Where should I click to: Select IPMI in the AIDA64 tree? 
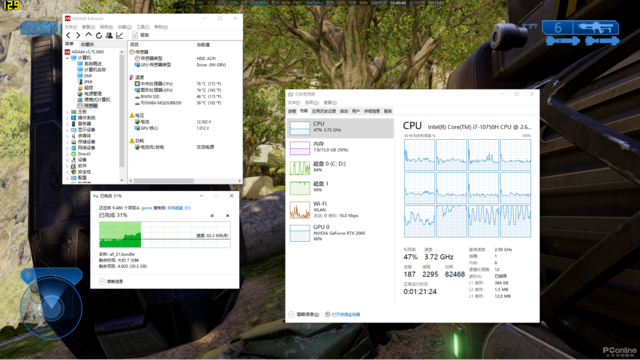pyautogui.click(x=85, y=82)
